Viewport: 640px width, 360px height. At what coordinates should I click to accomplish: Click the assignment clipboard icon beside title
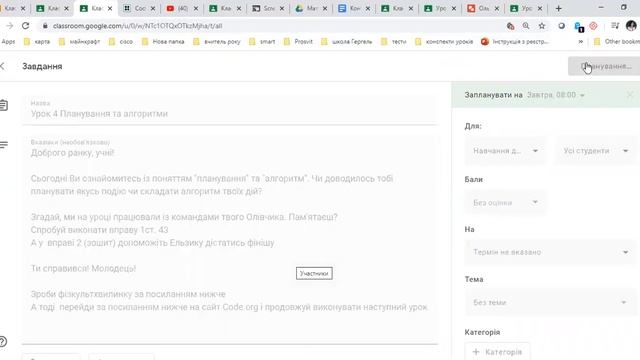[4, 105]
